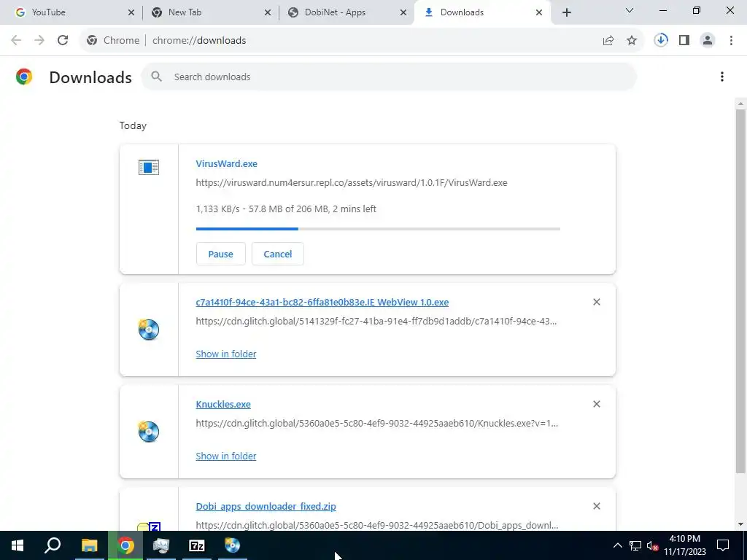This screenshot has height=560, width=747.
Task: Open the Downloads page more actions menu
Action: click(x=722, y=77)
